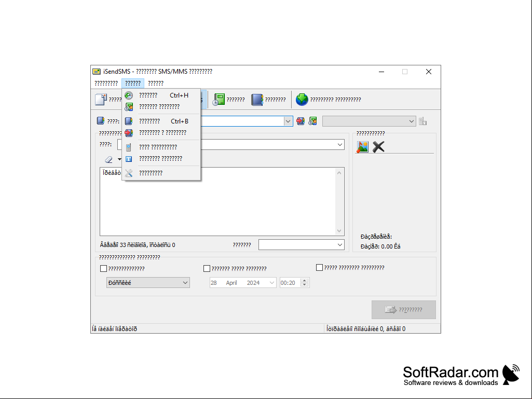Click the highlighted open menu title in menu bar

(x=133, y=83)
